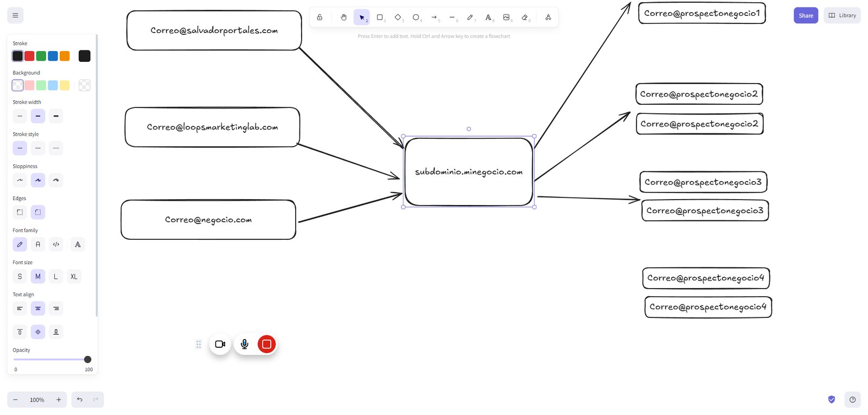The image size is (868, 415).
Task: Toggle the keep-tool-active lock icon
Action: (320, 17)
